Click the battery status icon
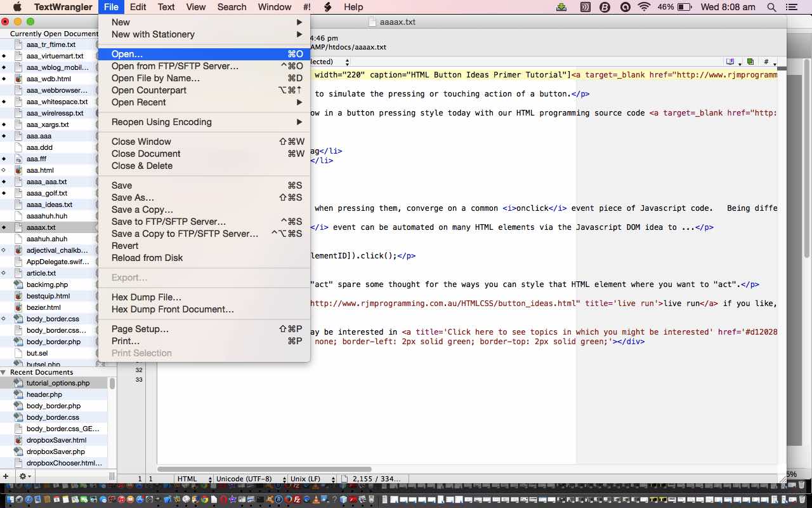 [x=684, y=7]
